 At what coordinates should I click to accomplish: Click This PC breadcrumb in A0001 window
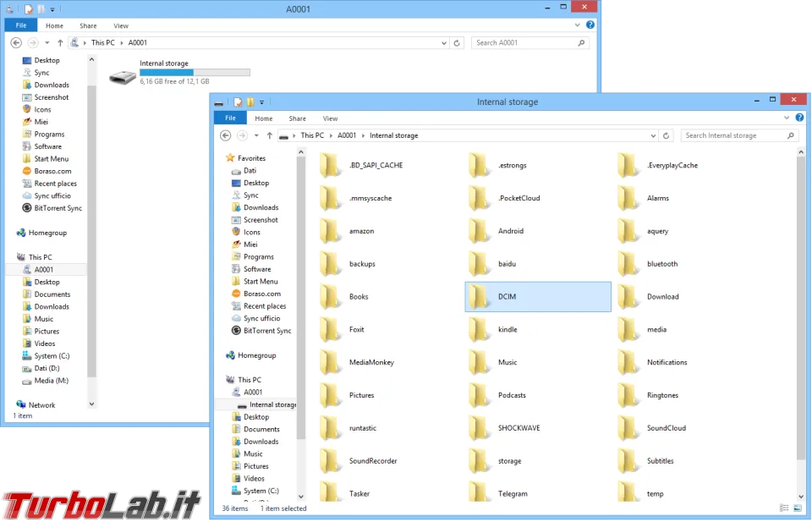tap(103, 43)
